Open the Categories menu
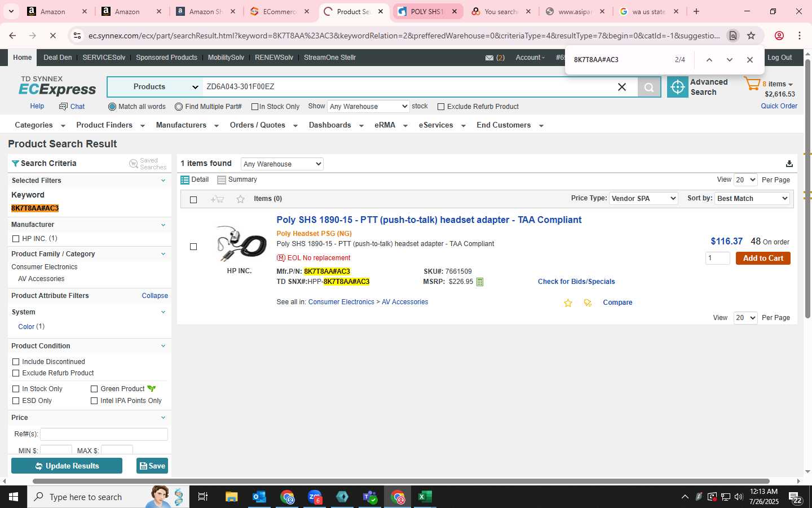Viewport: 812px width, 508px height. pos(39,125)
